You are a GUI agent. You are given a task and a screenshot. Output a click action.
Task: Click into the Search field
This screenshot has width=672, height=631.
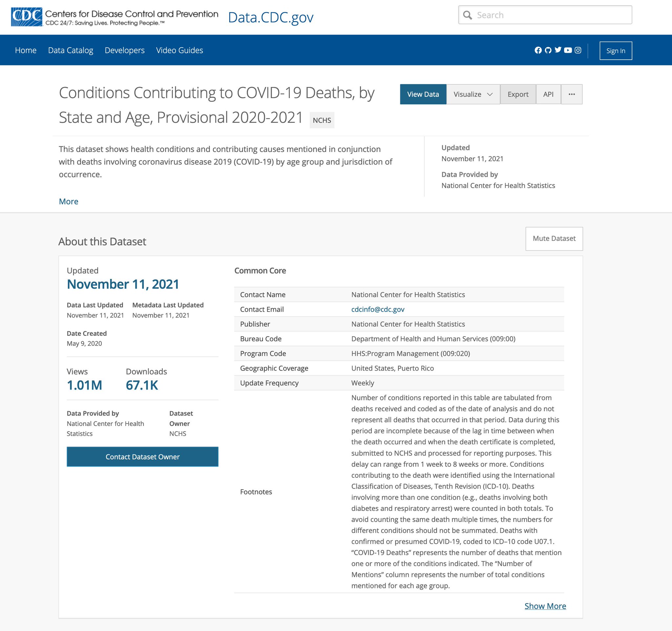[545, 15]
